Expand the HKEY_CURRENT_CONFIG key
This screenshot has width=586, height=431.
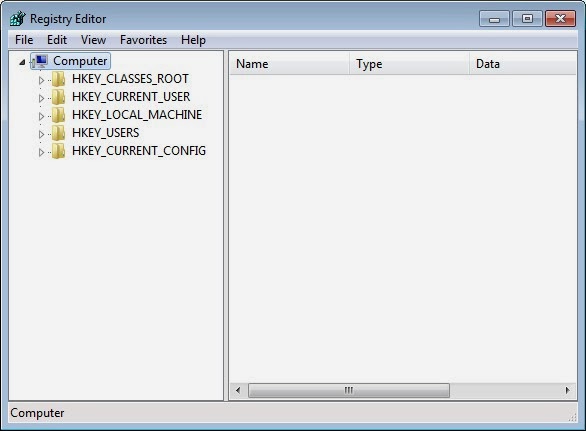(41, 152)
